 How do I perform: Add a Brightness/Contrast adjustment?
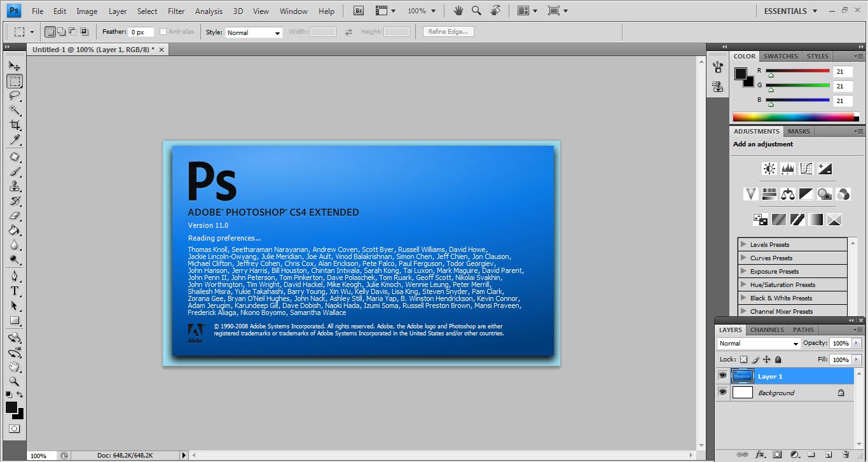(x=769, y=169)
